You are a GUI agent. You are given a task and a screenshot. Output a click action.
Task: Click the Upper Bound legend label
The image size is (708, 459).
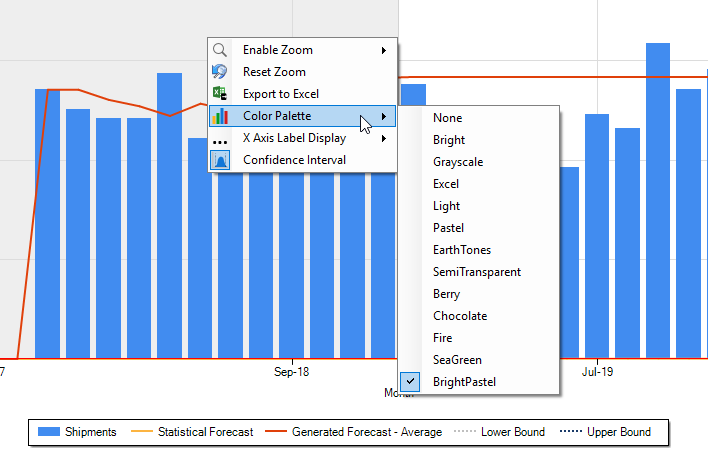[x=619, y=432]
